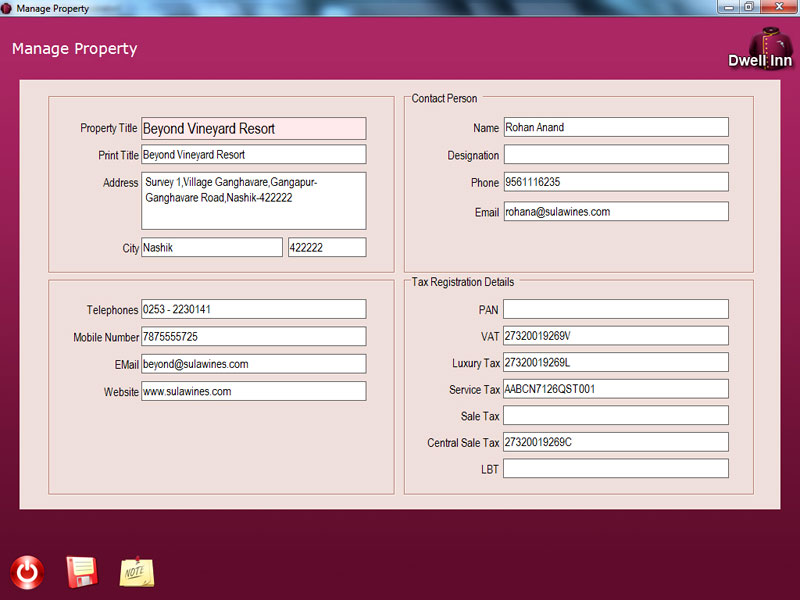Click the empty Designation field
800x600 pixels.
point(615,155)
